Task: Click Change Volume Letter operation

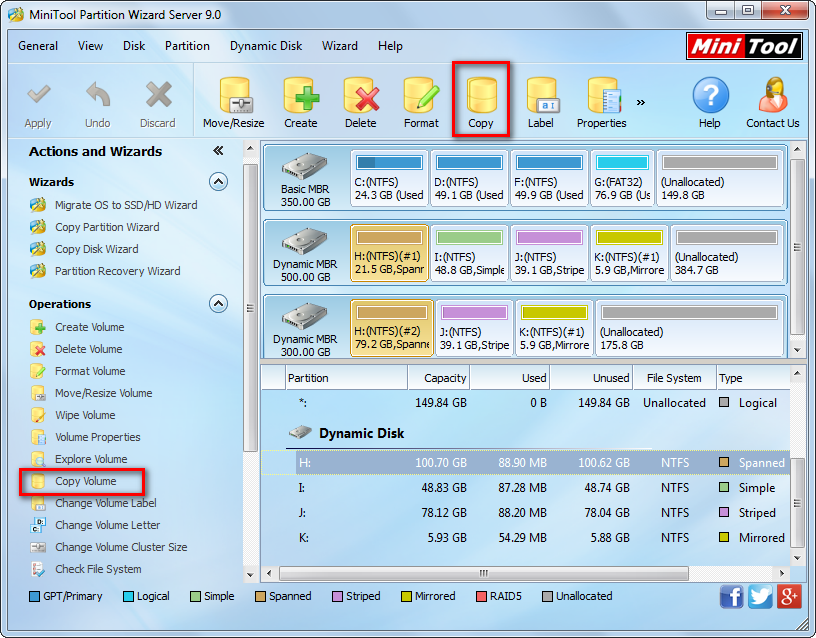Action: coord(95,525)
